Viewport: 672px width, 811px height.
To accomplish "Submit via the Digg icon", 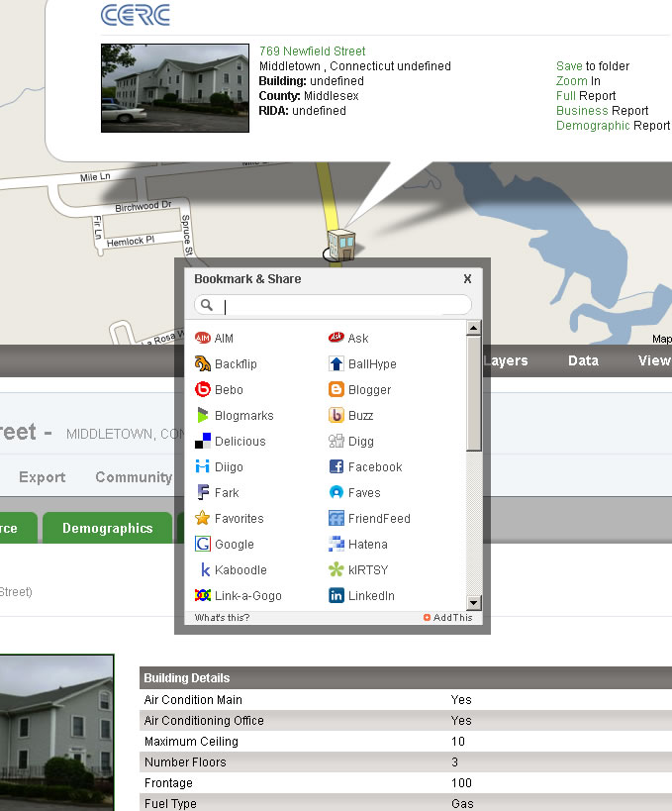I will (336, 441).
